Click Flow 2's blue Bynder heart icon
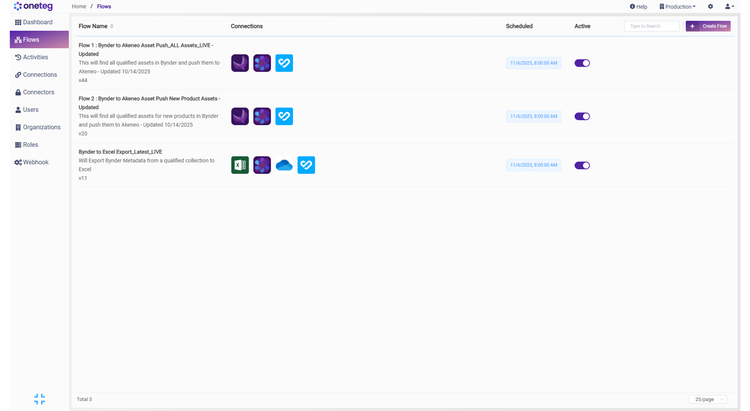 (x=284, y=116)
